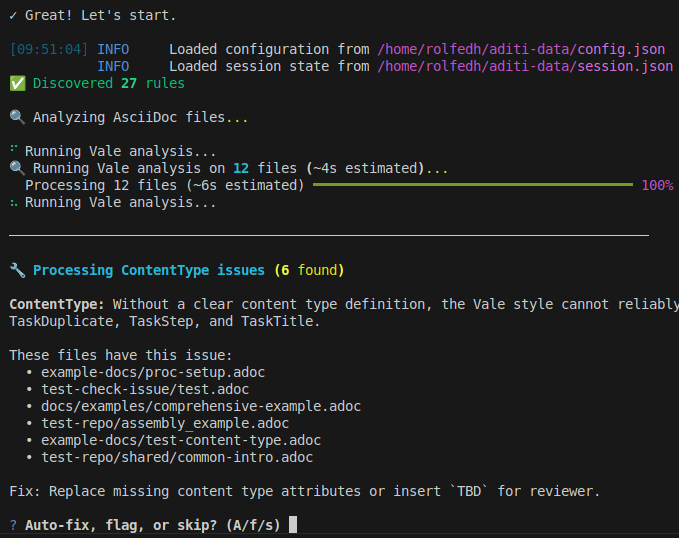Click 'Processing ContentType issues' heading
This screenshot has width=679, height=538.
coord(149,270)
